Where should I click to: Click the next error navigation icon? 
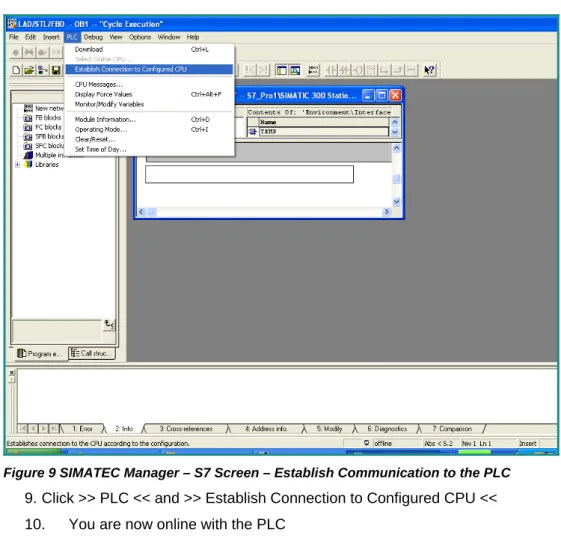click(263, 70)
